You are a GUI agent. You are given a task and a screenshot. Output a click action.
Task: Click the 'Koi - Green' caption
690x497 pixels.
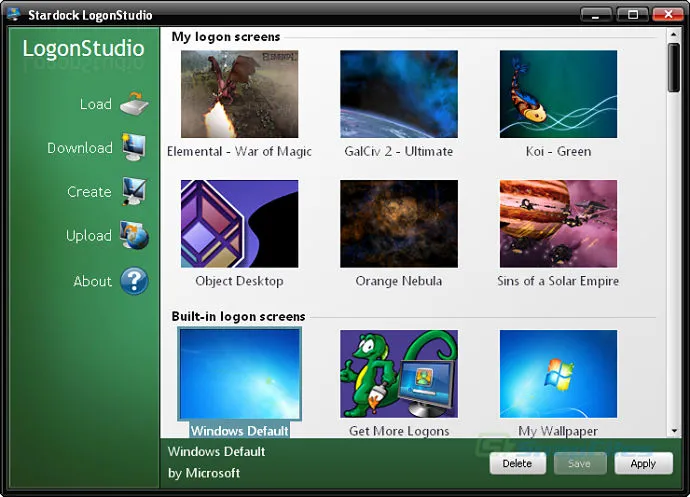pyautogui.click(x=558, y=151)
